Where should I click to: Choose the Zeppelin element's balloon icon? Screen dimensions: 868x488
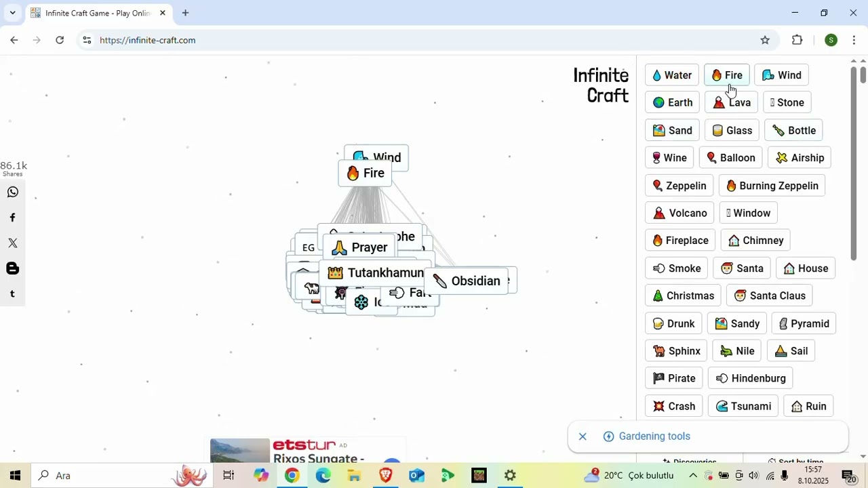click(657, 186)
